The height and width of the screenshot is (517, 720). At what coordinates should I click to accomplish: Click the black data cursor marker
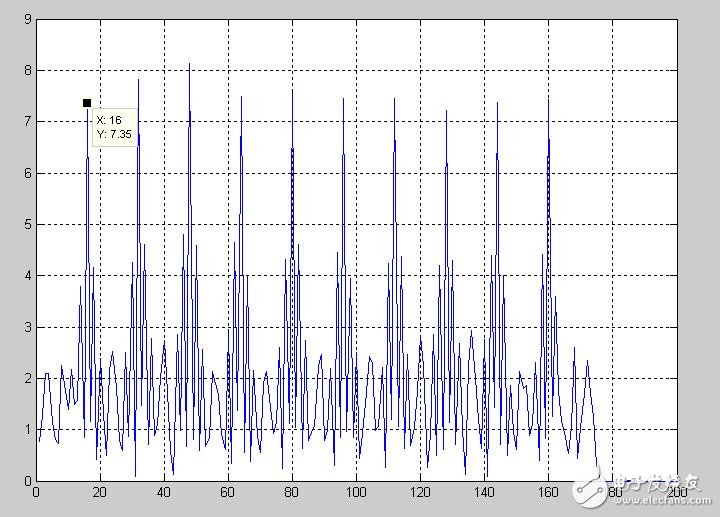click(x=87, y=103)
